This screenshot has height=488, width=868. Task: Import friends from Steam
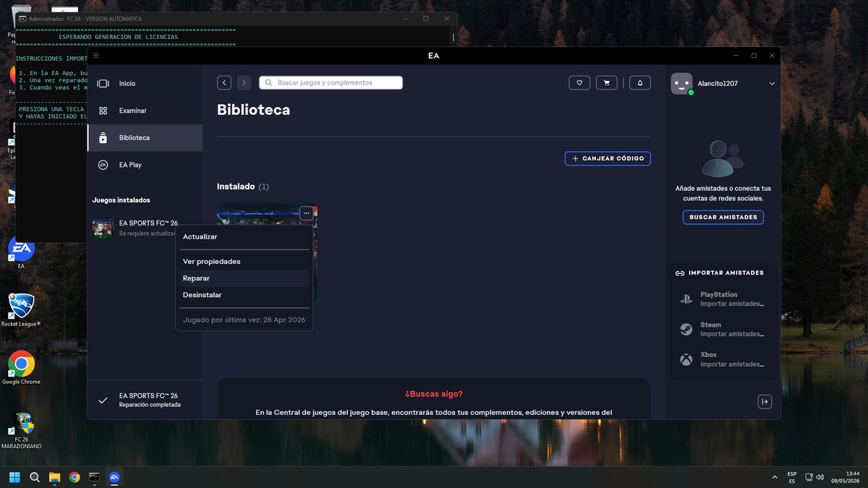(723, 329)
